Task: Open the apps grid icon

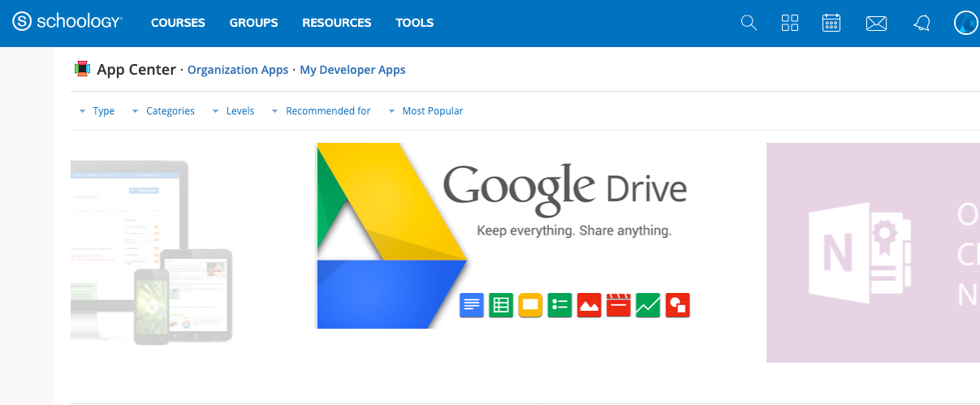Action: click(790, 23)
